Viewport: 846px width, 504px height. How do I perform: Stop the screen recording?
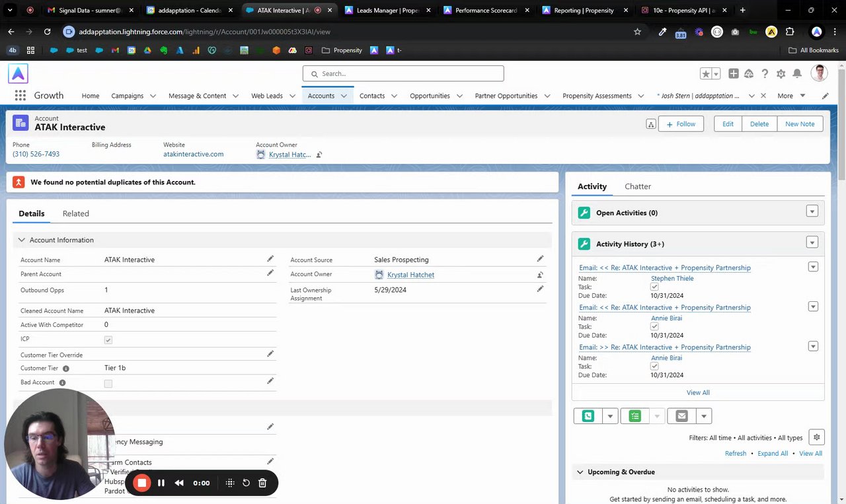click(x=142, y=483)
